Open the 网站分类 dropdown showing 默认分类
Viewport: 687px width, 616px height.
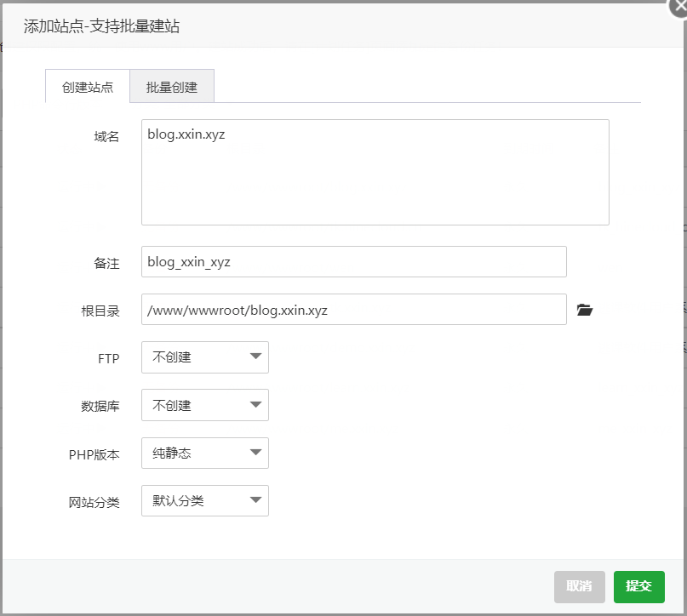pos(204,501)
